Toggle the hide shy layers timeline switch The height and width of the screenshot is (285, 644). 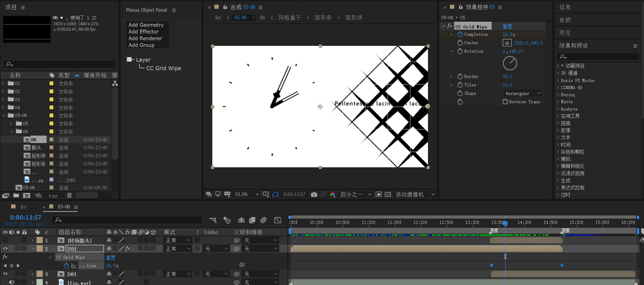tap(241, 220)
